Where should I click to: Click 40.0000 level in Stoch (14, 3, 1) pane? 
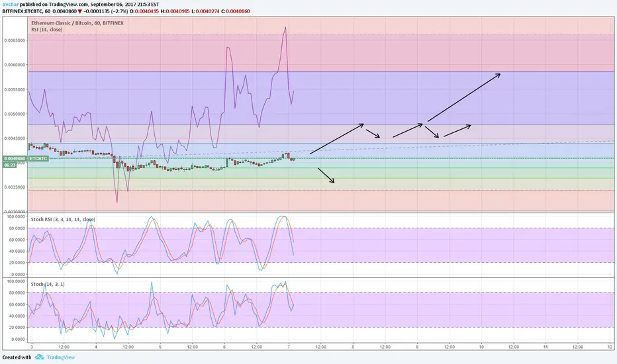point(17,316)
